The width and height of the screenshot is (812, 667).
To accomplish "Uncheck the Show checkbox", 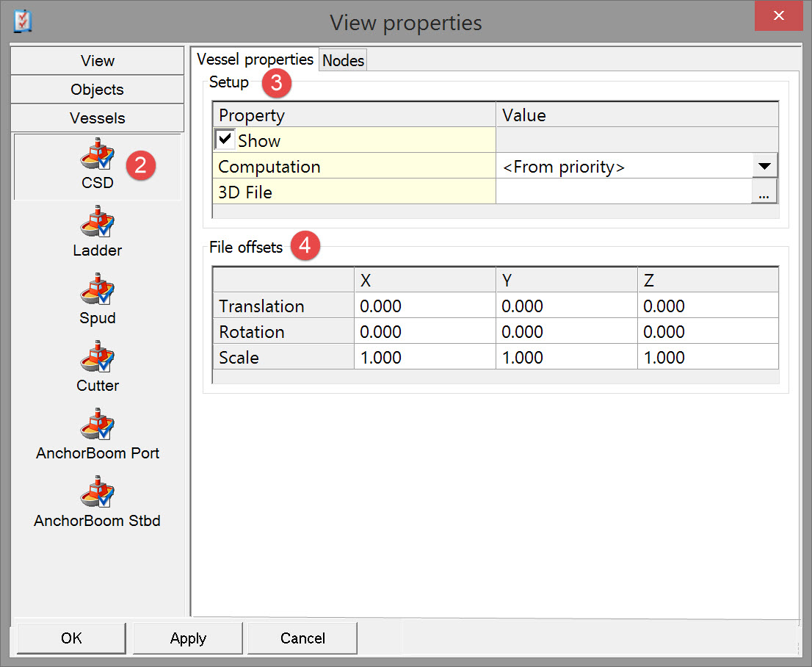I will tap(226, 140).
